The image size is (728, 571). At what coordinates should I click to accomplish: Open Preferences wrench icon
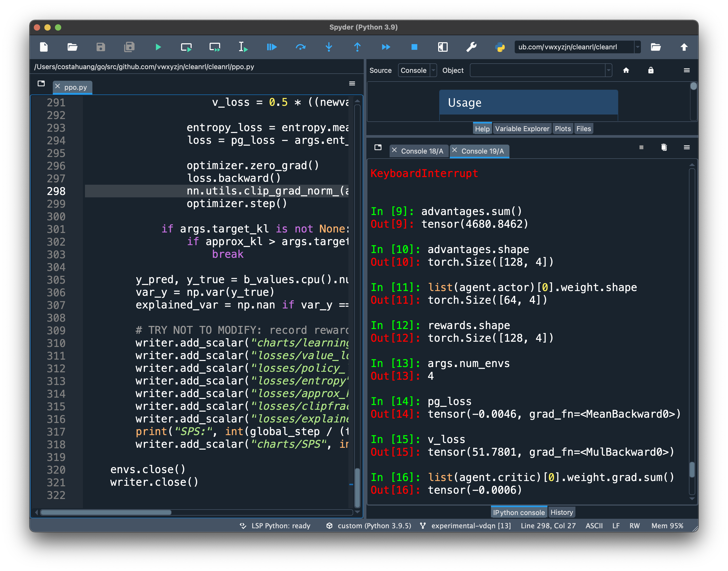pyautogui.click(x=471, y=47)
